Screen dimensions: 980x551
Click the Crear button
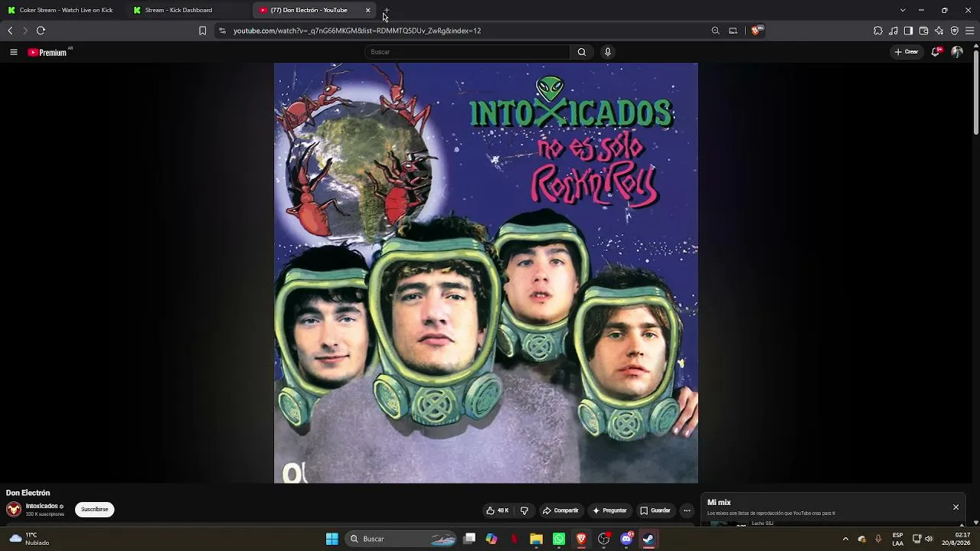click(x=906, y=52)
